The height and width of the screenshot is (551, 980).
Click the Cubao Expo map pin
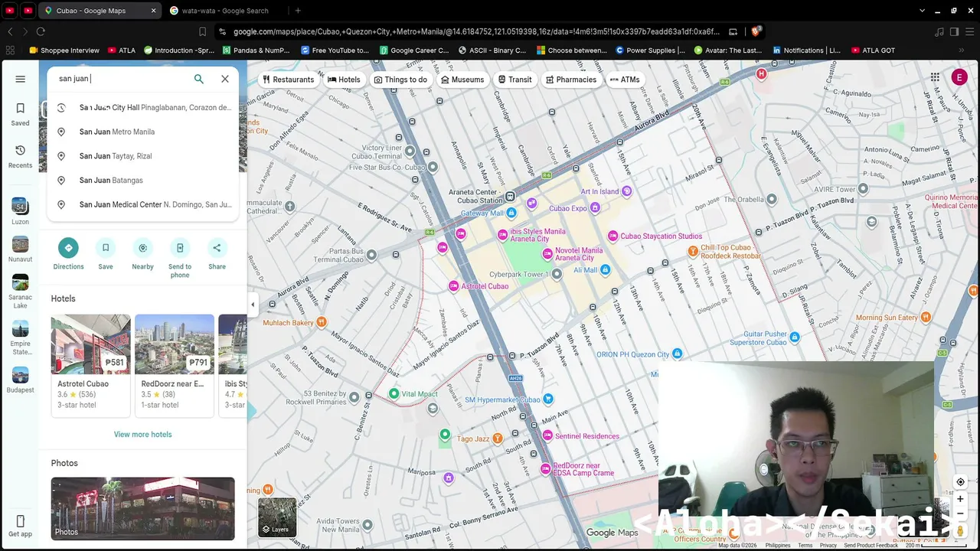click(595, 207)
